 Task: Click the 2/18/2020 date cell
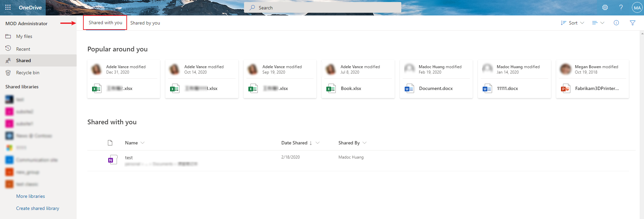tap(290, 157)
